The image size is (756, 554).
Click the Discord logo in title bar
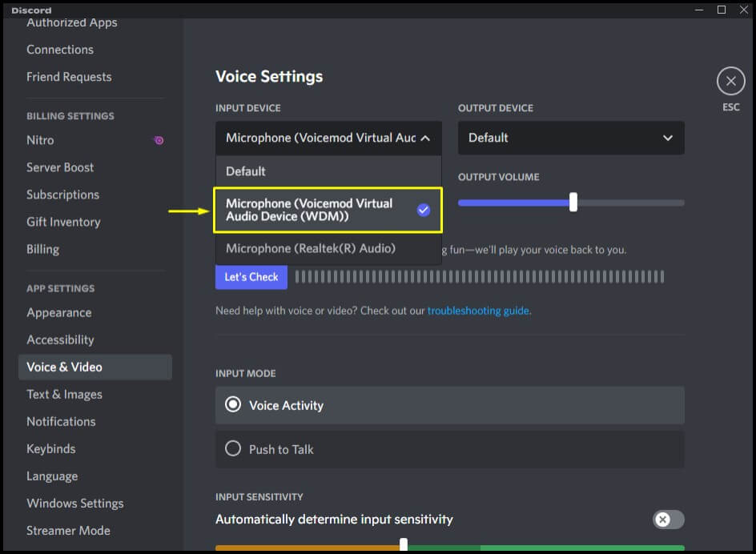click(31, 10)
